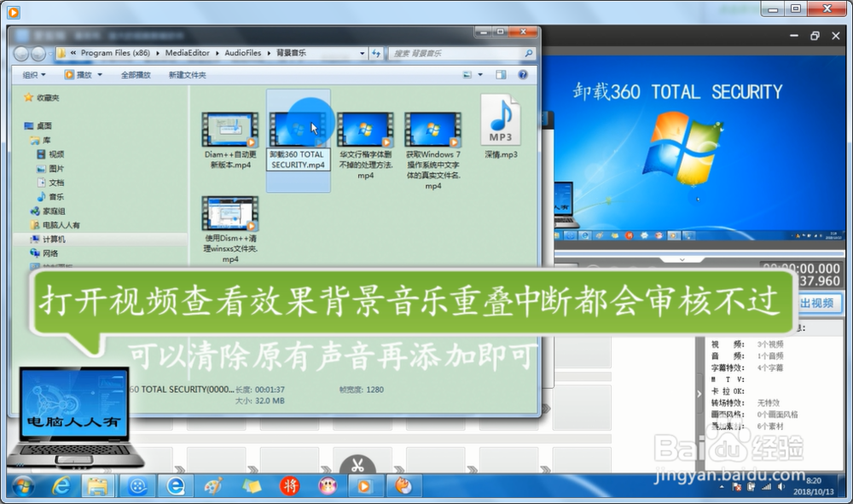Change the view mode icon
The image size is (853, 504).
467,75
